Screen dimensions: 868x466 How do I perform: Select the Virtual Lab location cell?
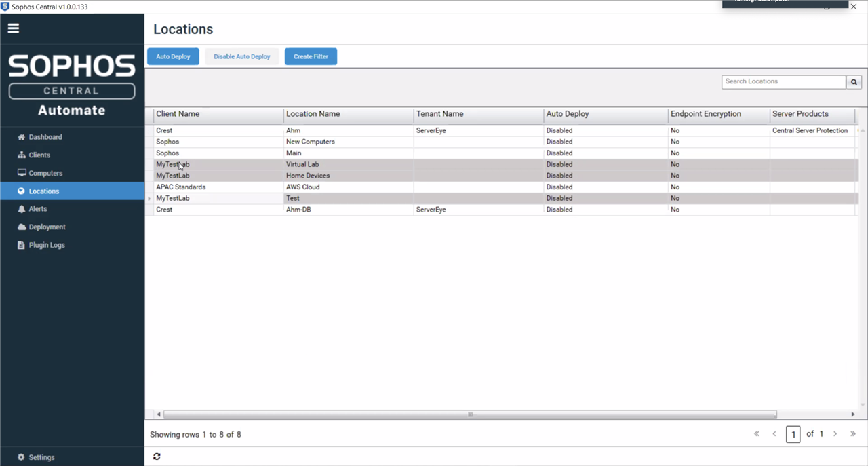[349, 164]
